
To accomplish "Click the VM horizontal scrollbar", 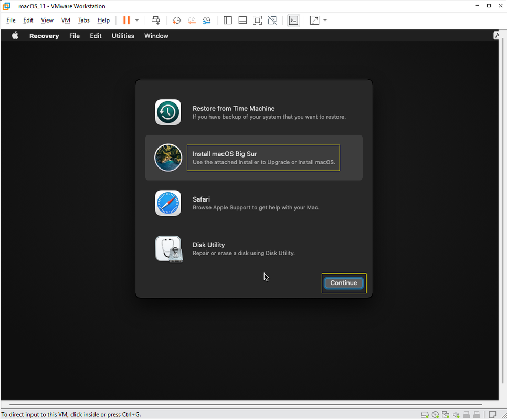I will tap(246, 404).
